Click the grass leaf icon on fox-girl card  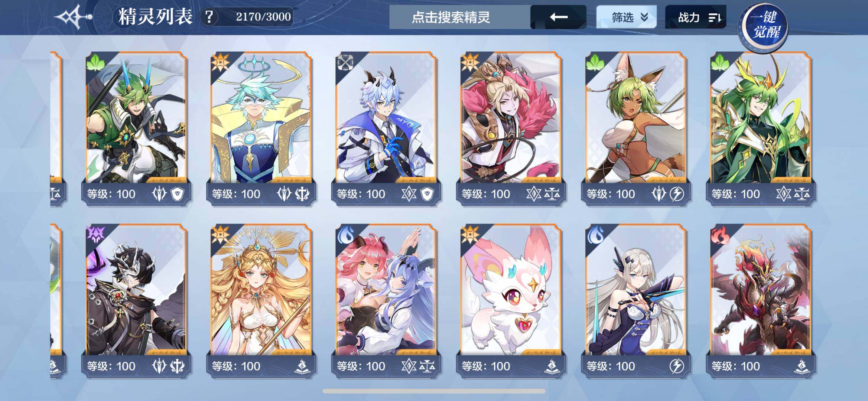pyautogui.click(x=595, y=62)
